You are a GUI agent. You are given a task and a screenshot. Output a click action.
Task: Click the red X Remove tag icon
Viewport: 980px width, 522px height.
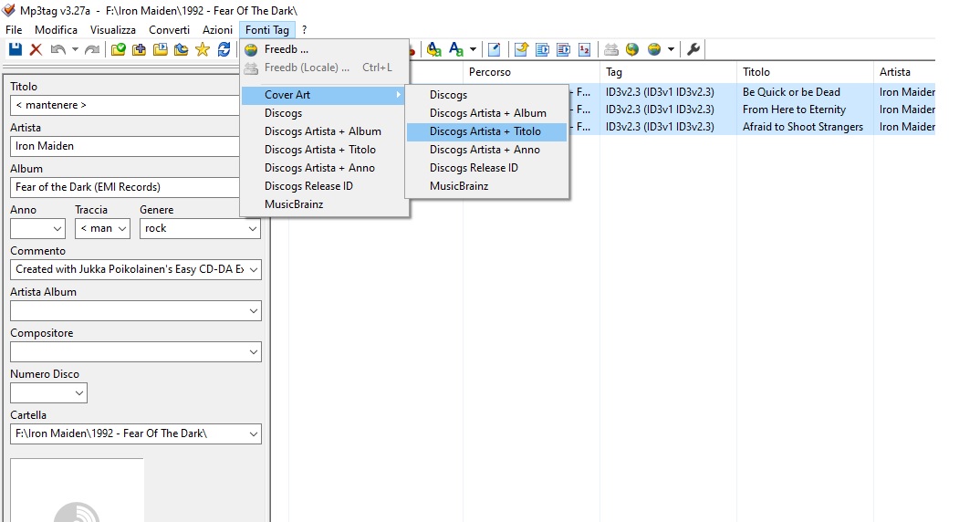pos(36,49)
